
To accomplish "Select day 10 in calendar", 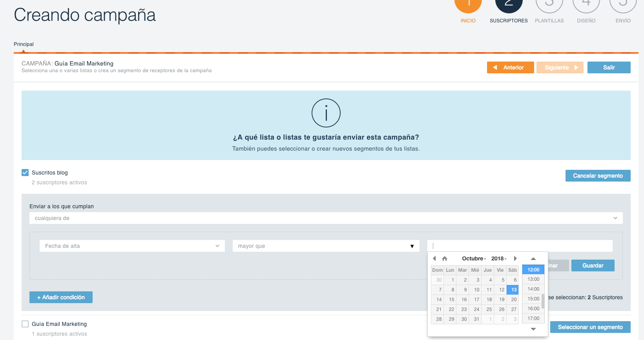I will (x=475, y=290).
